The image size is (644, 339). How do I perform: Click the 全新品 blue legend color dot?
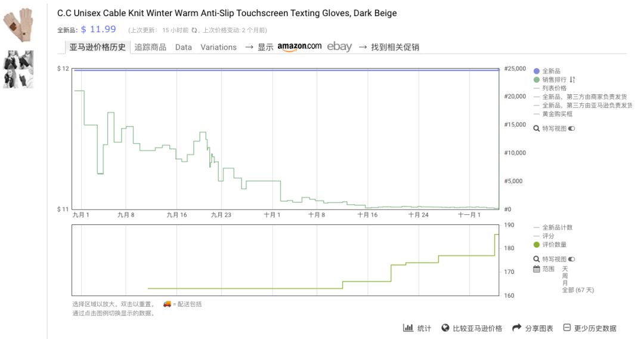537,71
